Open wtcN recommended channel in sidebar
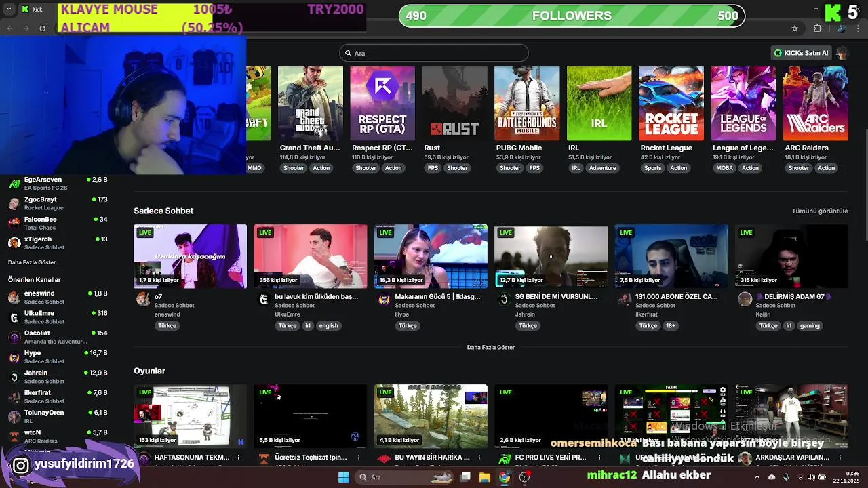Viewport: 868px width, 488px height. (x=58, y=436)
